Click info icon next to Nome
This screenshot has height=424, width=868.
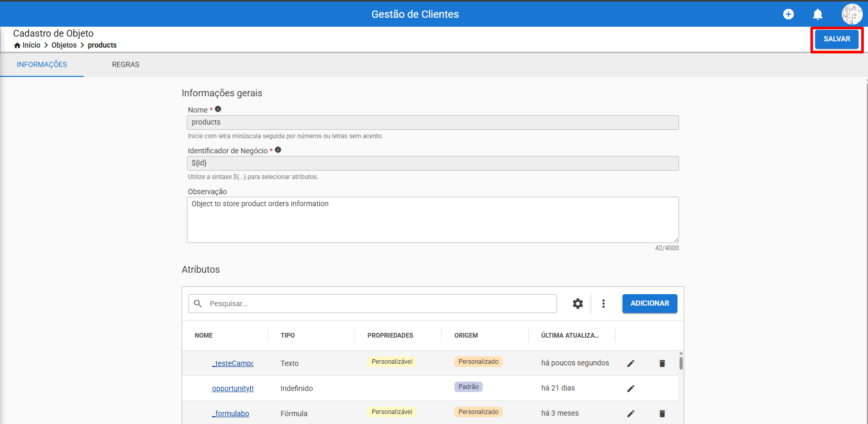coord(218,109)
